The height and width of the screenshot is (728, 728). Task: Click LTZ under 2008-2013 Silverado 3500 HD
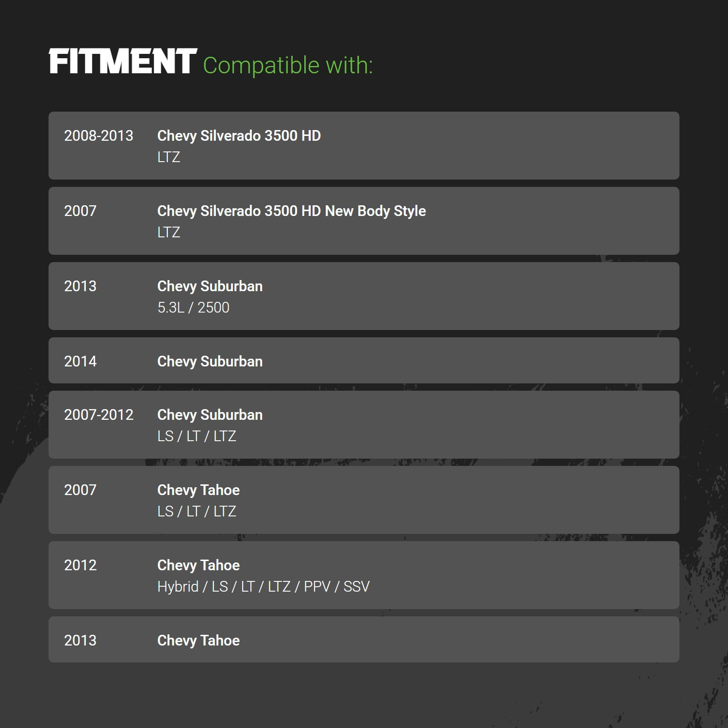click(x=168, y=157)
